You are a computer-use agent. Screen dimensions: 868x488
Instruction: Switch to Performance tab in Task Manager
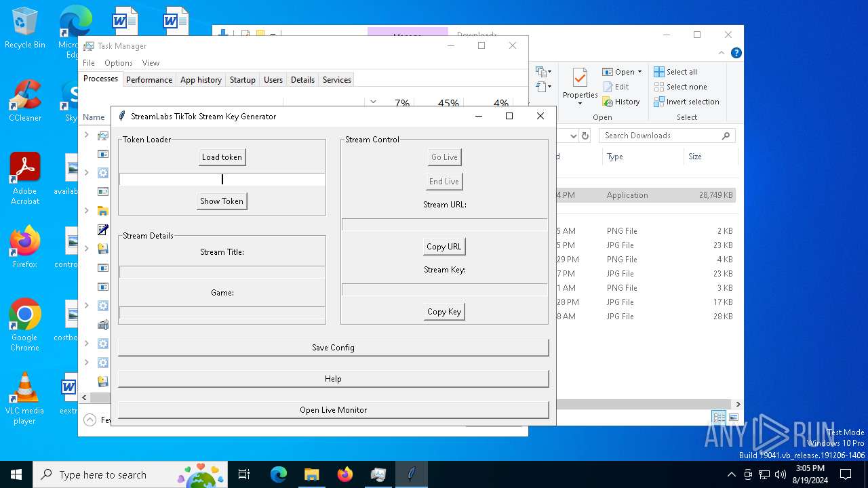pos(149,80)
